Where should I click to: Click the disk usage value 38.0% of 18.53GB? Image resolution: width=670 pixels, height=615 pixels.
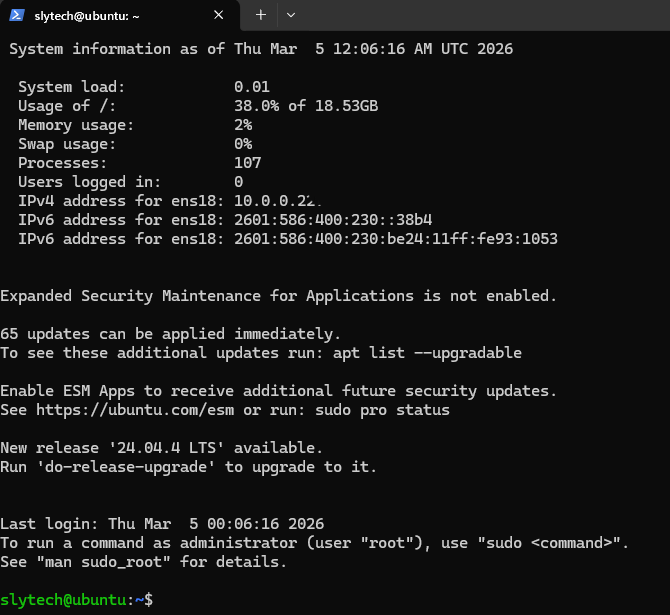pyautogui.click(x=306, y=106)
